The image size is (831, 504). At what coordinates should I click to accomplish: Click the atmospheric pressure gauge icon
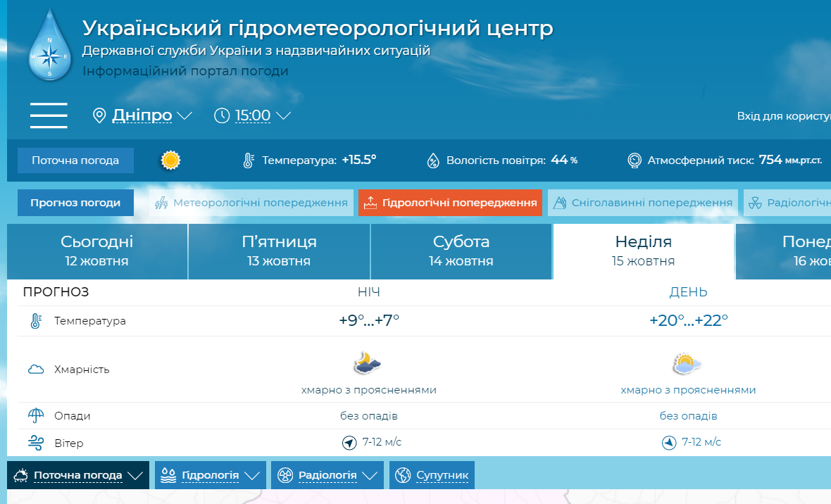634,160
